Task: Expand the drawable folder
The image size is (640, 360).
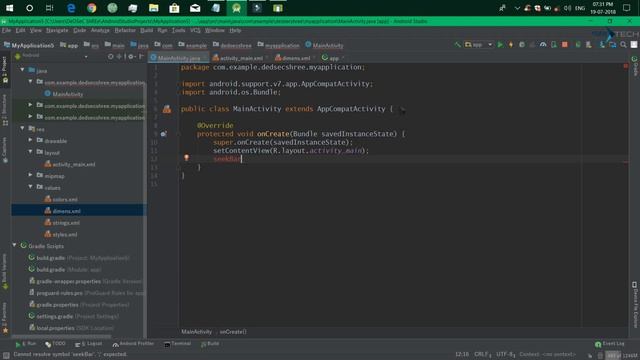Action: coord(30,140)
